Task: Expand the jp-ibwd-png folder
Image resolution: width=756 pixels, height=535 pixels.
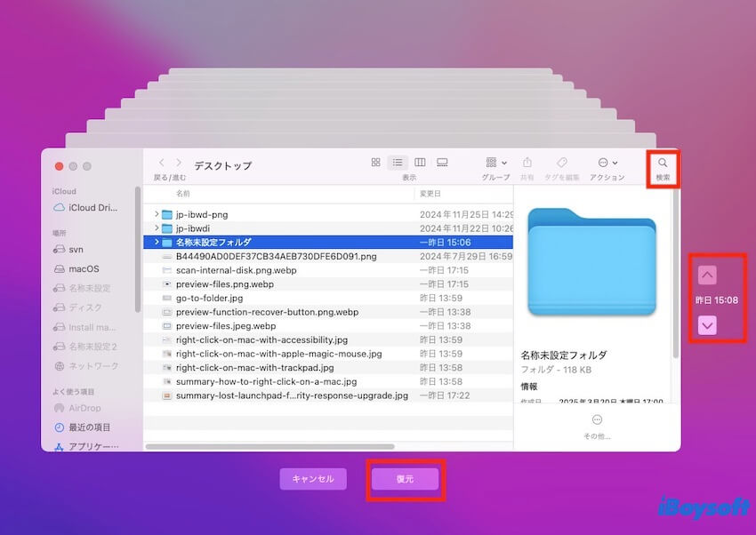Action: 157,214
